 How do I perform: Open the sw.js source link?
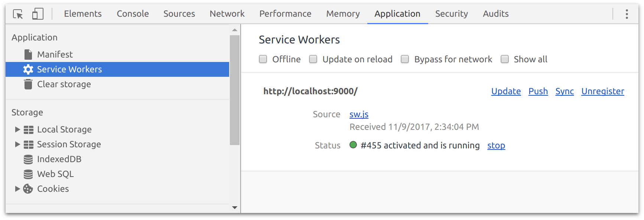[x=359, y=114]
